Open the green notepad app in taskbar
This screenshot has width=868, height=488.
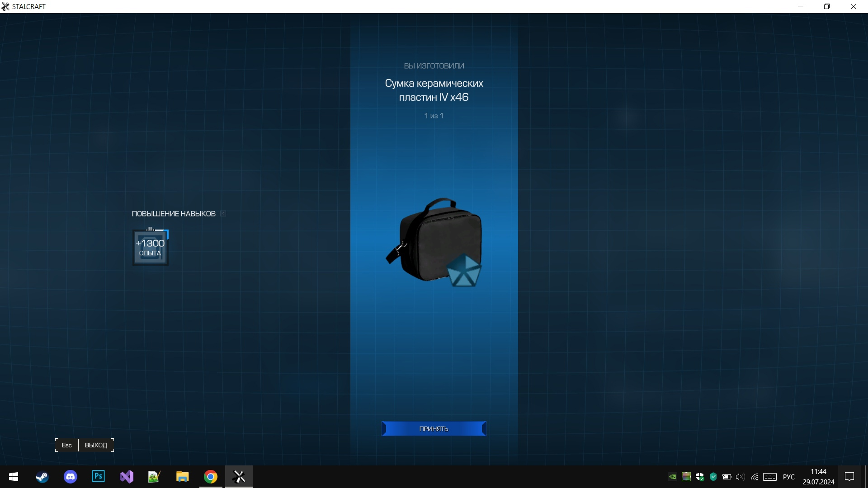[154, 477]
